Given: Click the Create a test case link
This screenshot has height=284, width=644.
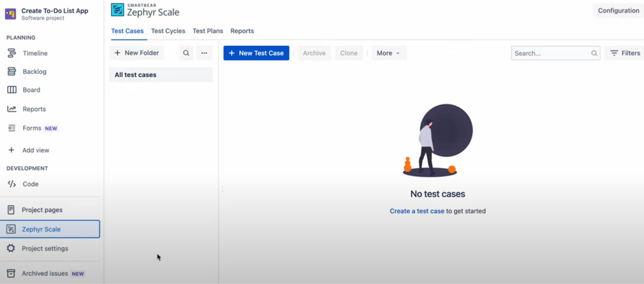Looking at the screenshot, I should (x=417, y=211).
